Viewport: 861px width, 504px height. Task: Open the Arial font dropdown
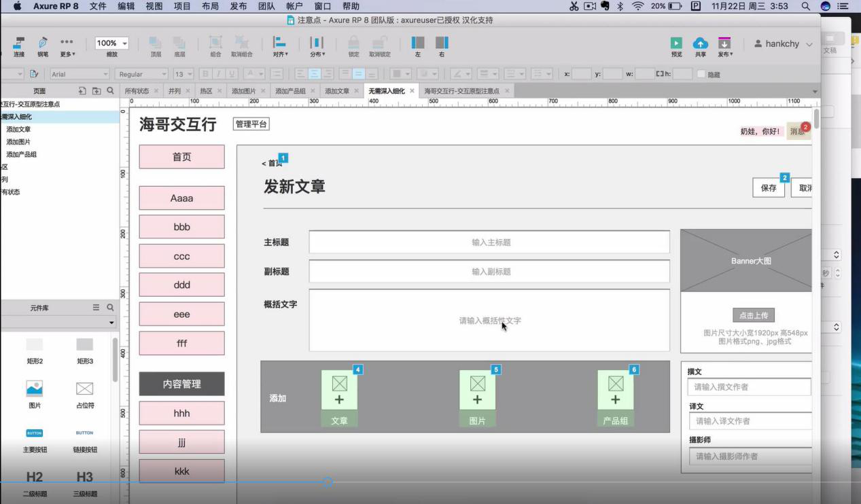80,74
